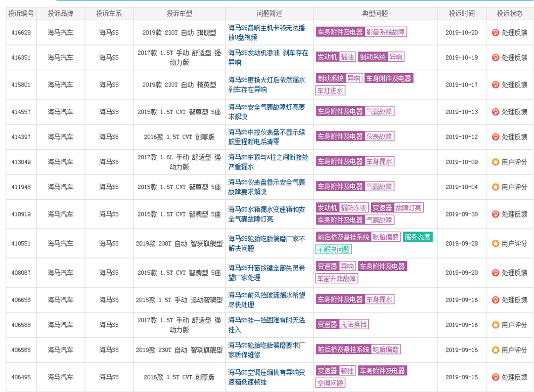Click the 典型问题 column header
Viewport: 534px width, 392px height.
tap(375, 14)
